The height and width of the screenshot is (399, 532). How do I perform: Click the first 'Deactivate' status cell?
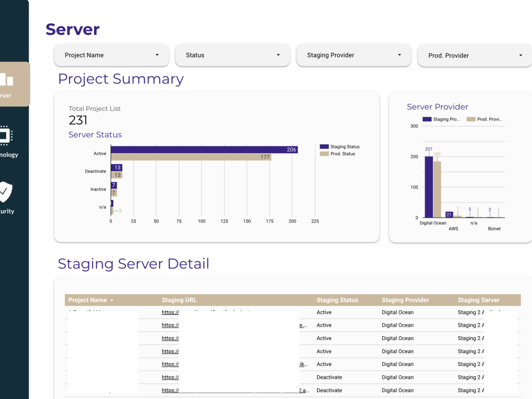329,377
